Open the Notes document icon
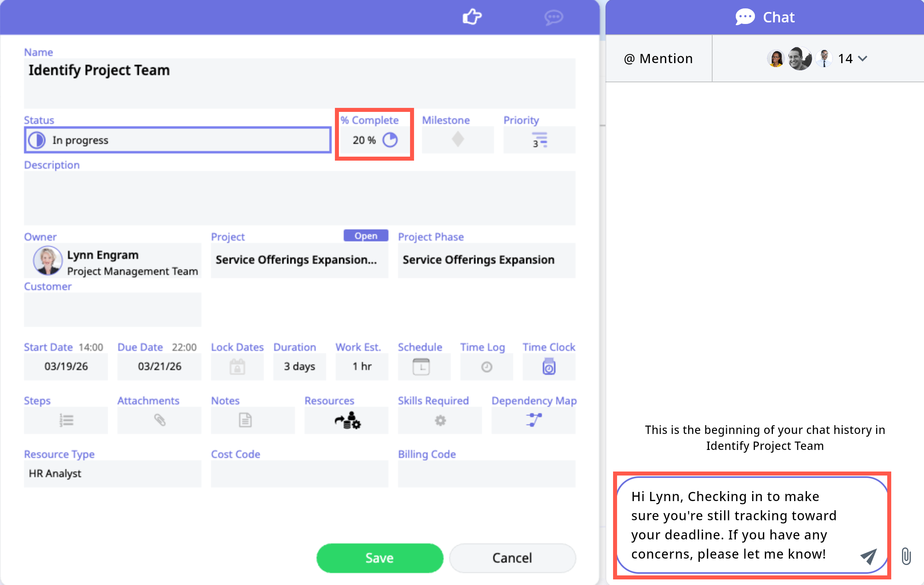 pyautogui.click(x=245, y=420)
